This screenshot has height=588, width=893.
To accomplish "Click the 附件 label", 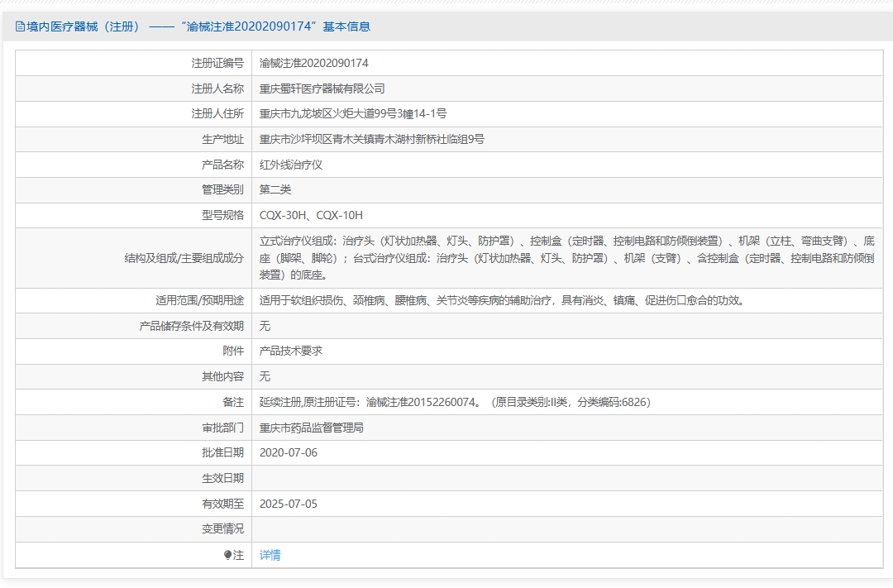I will pos(233,351).
